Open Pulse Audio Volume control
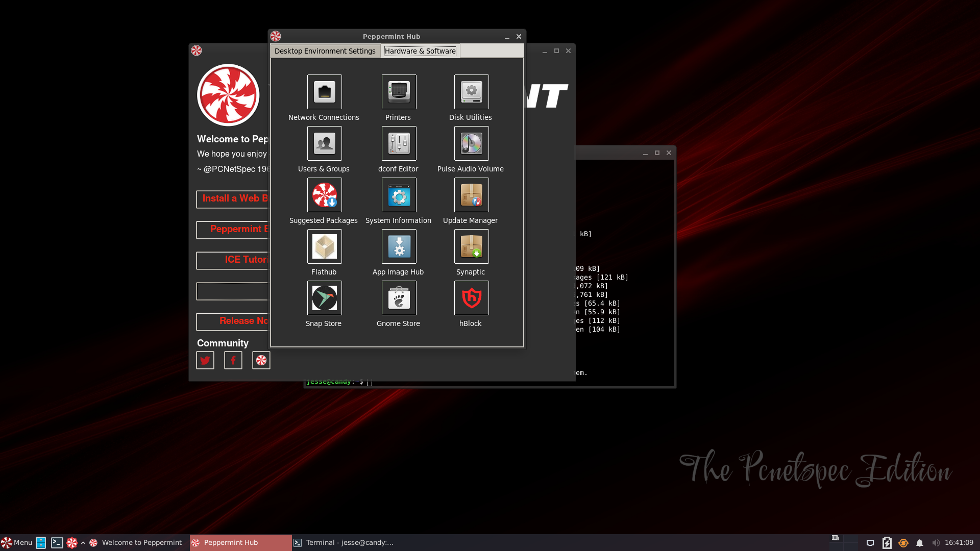The image size is (980, 551). pyautogui.click(x=471, y=143)
